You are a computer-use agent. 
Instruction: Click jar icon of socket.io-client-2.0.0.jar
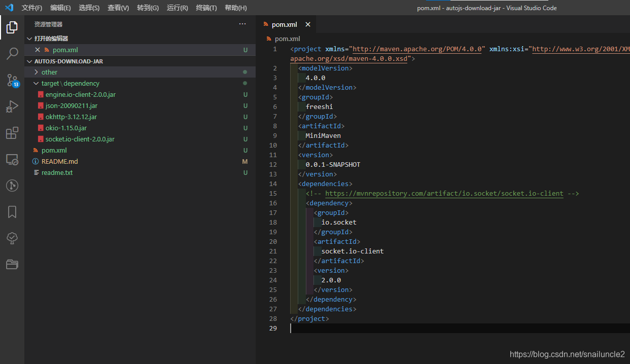click(x=41, y=139)
